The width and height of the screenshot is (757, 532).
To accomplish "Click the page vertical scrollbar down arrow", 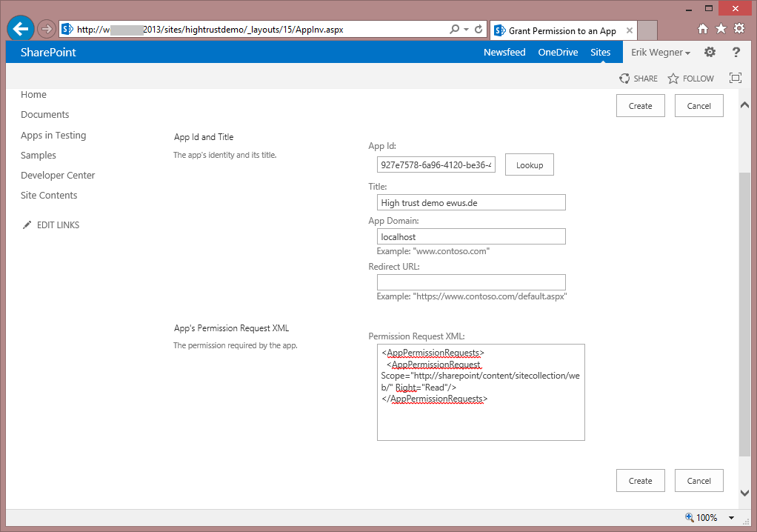I will pos(744,493).
